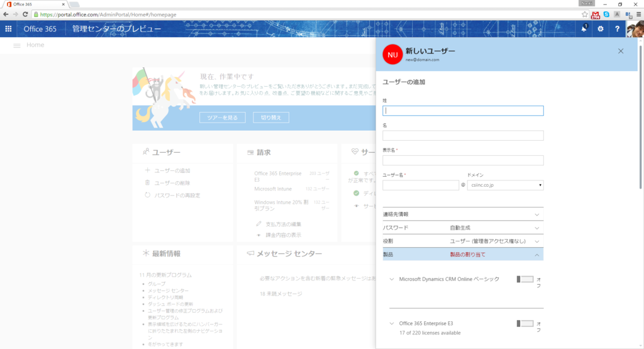Go back with browser back arrow
The width and height of the screenshot is (644, 349).
pos(6,14)
